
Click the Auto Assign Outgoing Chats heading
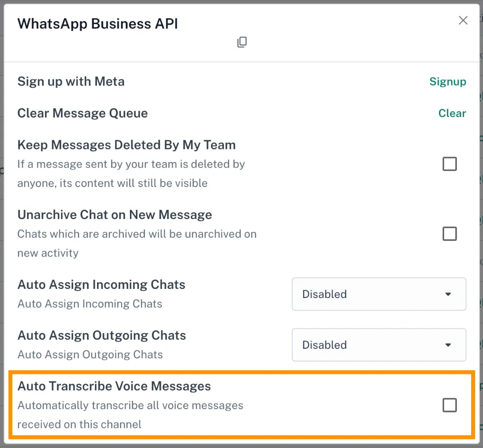coord(102,336)
